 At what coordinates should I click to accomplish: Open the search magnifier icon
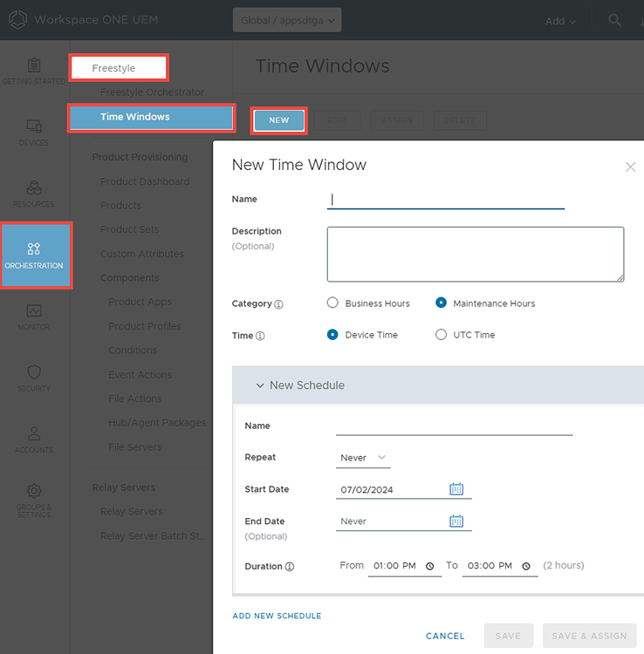pyautogui.click(x=614, y=20)
